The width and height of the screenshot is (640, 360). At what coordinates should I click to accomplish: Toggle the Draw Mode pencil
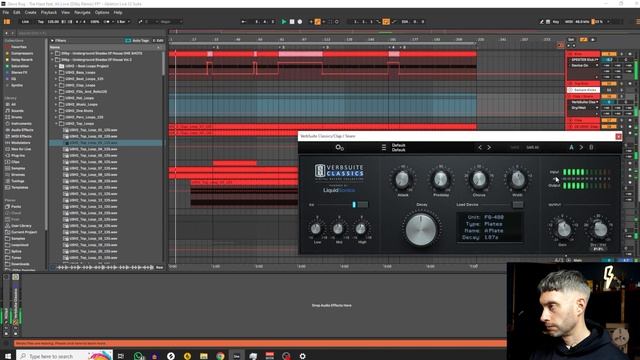[x=542, y=22]
